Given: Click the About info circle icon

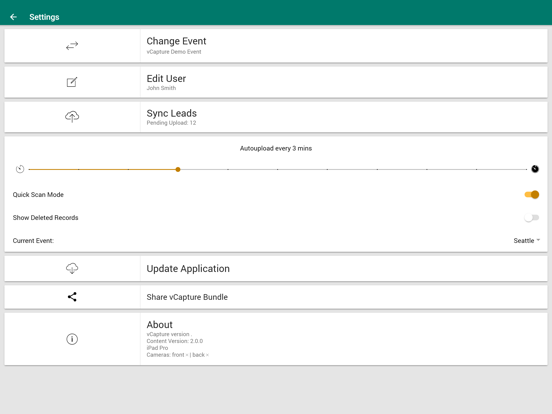Looking at the screenshot, I should [72, 339].
